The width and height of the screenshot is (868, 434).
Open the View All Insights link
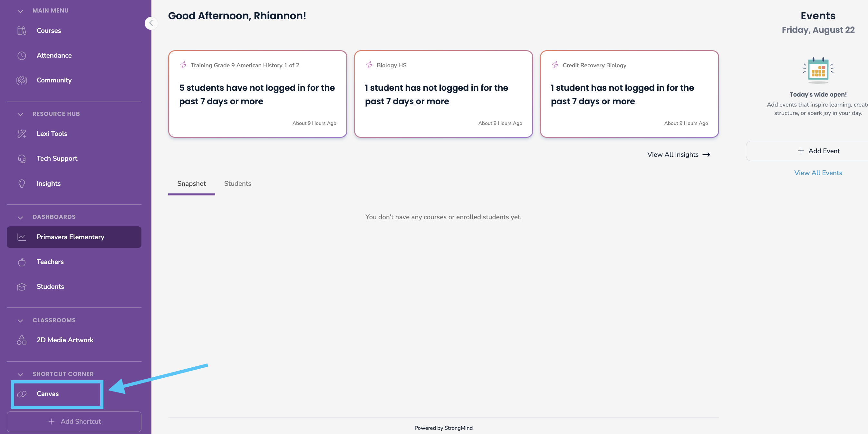(679, 155)
